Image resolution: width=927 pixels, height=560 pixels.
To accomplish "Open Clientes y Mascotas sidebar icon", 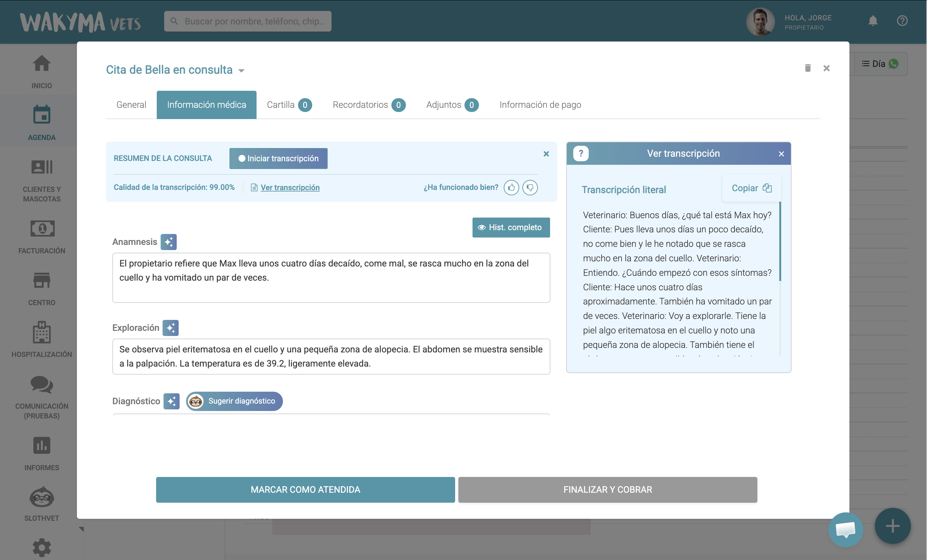I will (42, 167).
